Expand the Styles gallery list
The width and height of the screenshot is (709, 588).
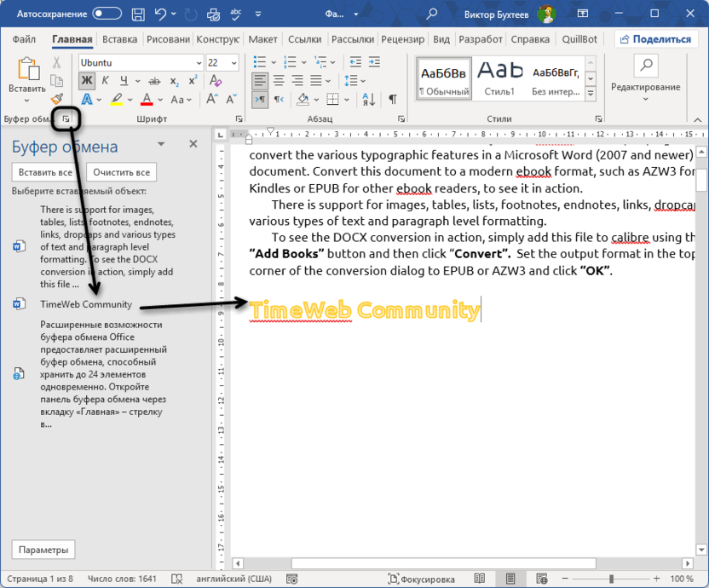pos(590,95)
